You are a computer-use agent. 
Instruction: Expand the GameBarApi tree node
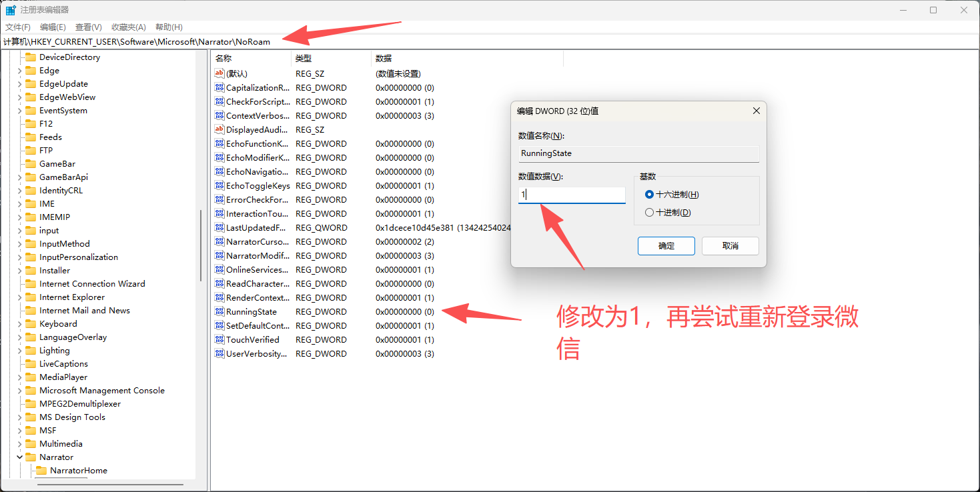[19, 177]
